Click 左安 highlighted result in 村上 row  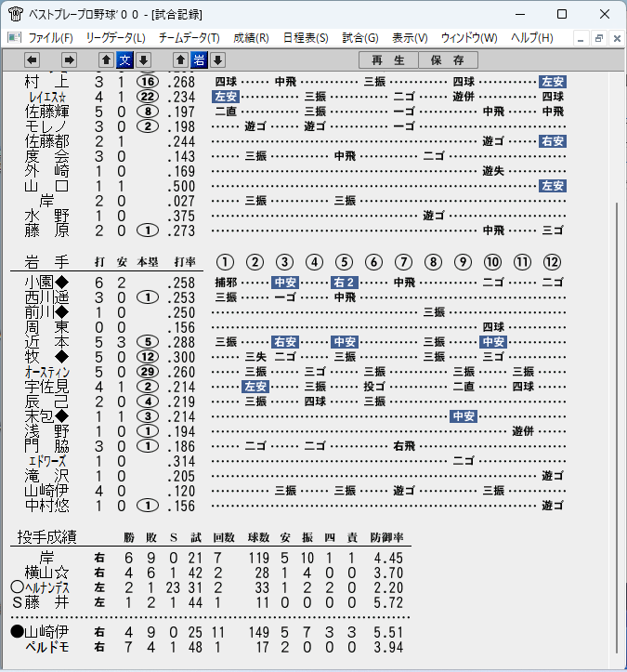[x=553, y=82]
